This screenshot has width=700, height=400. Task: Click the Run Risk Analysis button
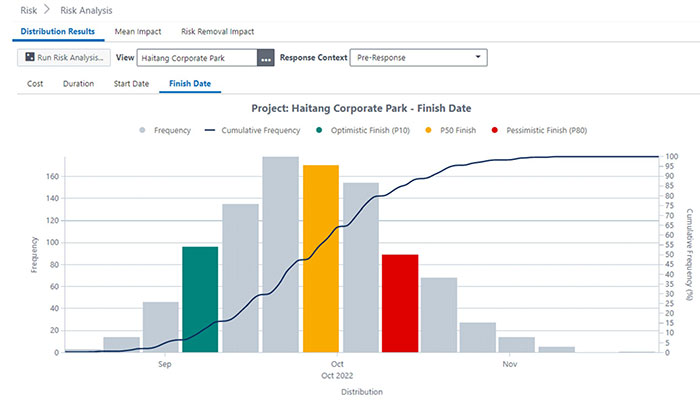pyautogui.click(x=64, y=58)
